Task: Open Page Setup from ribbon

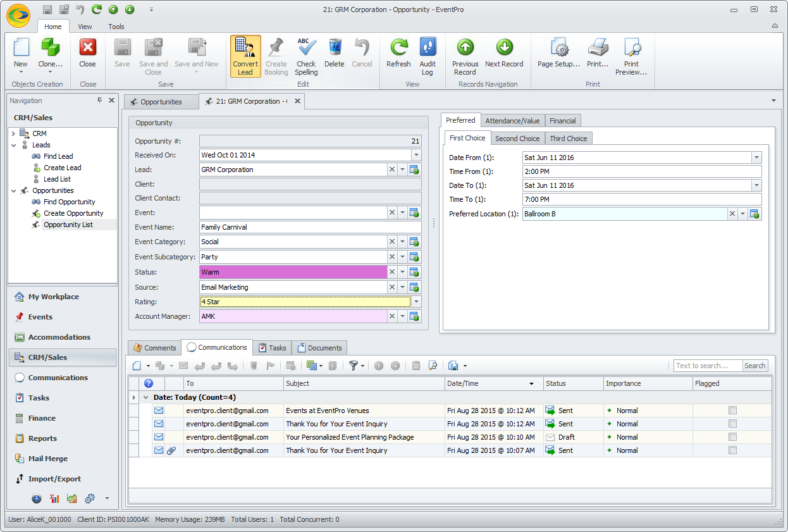Action: 558,53
